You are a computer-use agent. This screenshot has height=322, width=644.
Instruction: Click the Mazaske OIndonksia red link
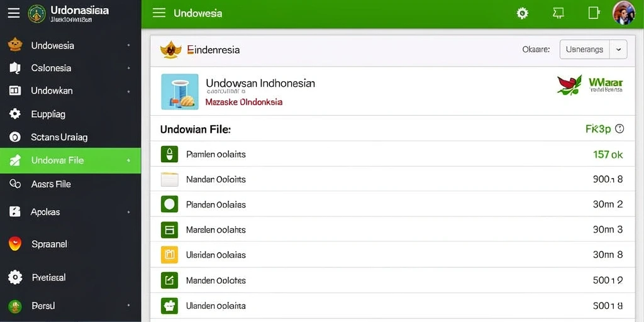244,102
